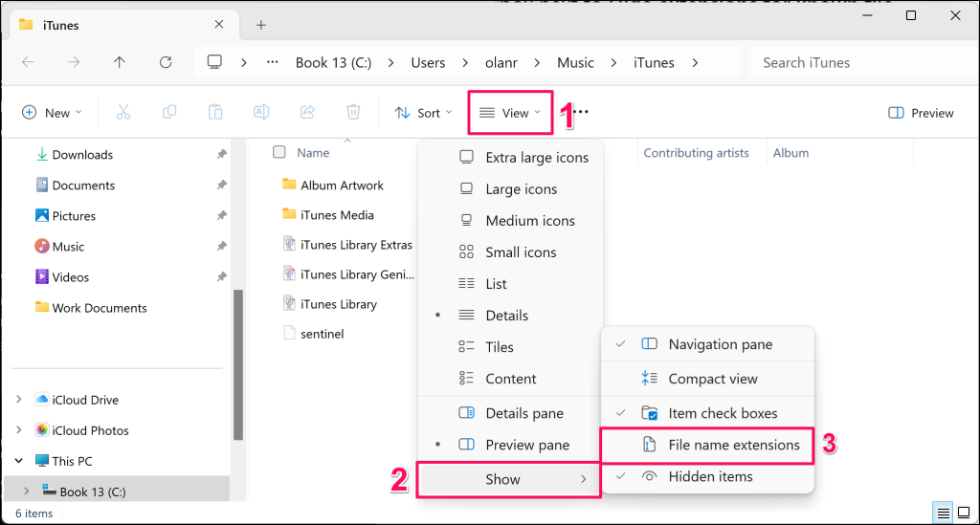Image resolution: width=980 pixels, height=525 pixels.
Task: Choose Medium icons view
Action: [510, 220]
